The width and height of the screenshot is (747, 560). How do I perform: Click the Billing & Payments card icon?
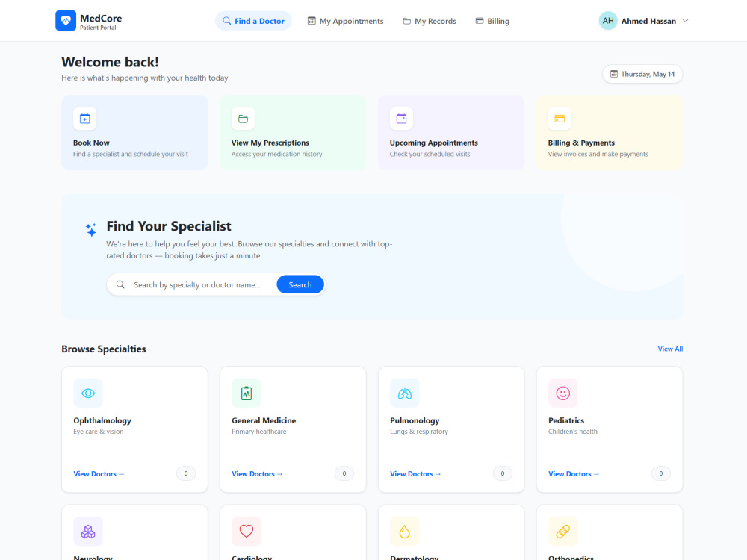[x=560, y=119]
